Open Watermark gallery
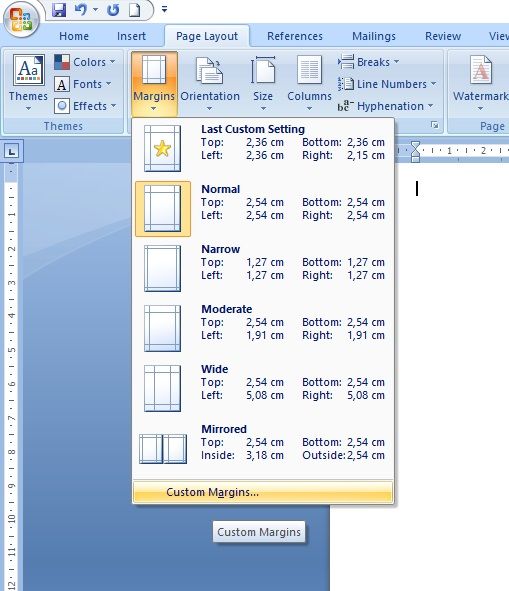This screenshot has width=509, height=591. (481, 83)
